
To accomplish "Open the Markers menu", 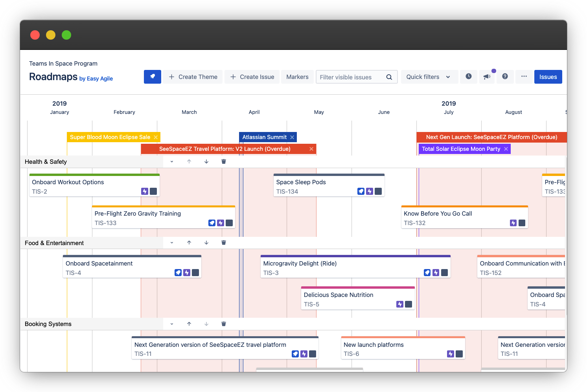I will pyautogui.click(x=297, y=77).
